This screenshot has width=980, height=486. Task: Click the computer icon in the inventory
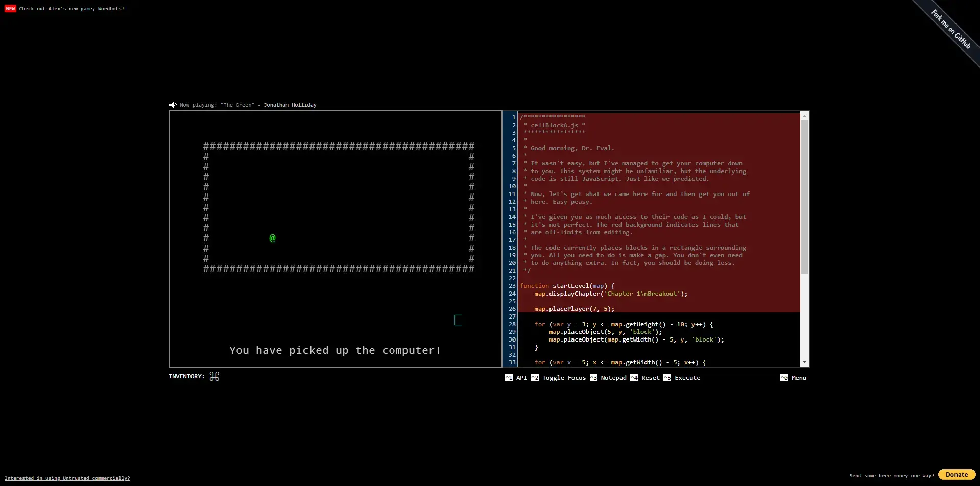pyautogui.click(x=214, y=377)
